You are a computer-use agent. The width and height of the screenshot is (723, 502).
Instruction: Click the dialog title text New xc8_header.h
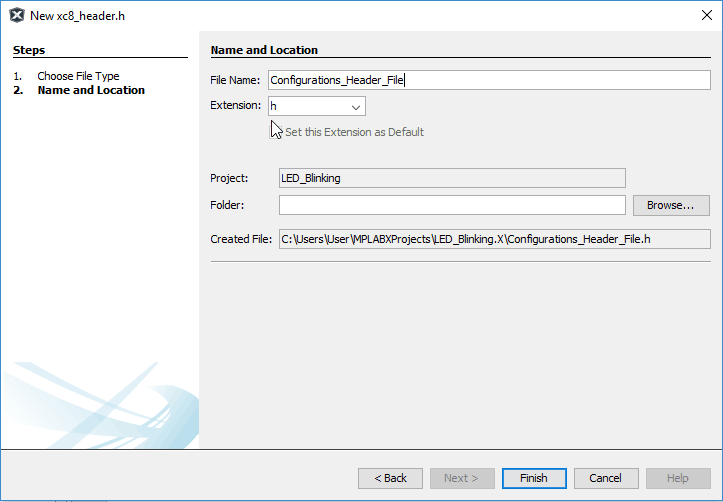pos(78,16)
